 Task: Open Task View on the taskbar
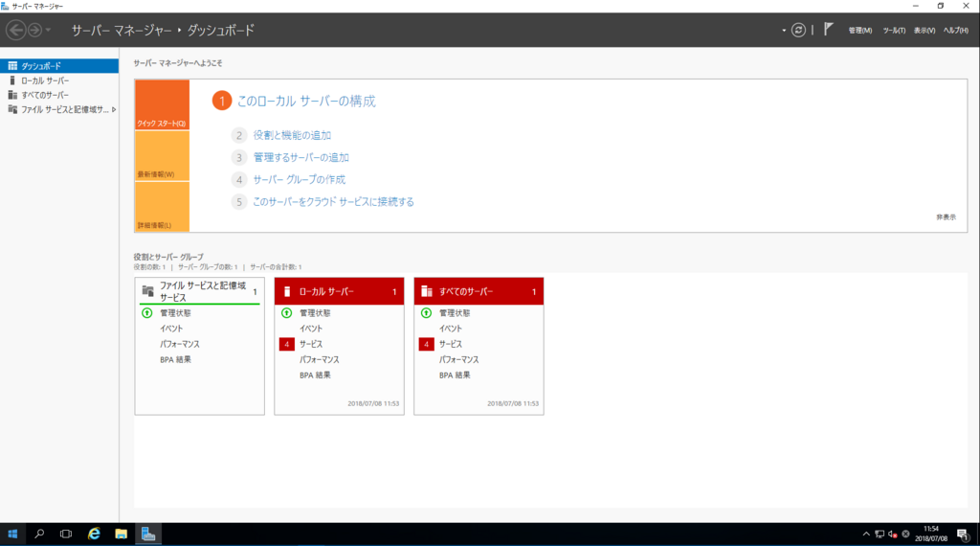click(x=66, y=535)
